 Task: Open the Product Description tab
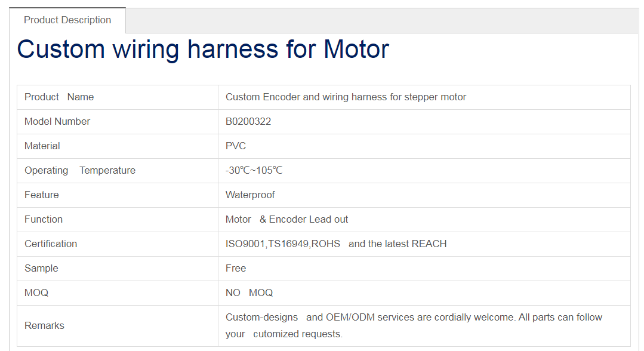tap(67, 20)
